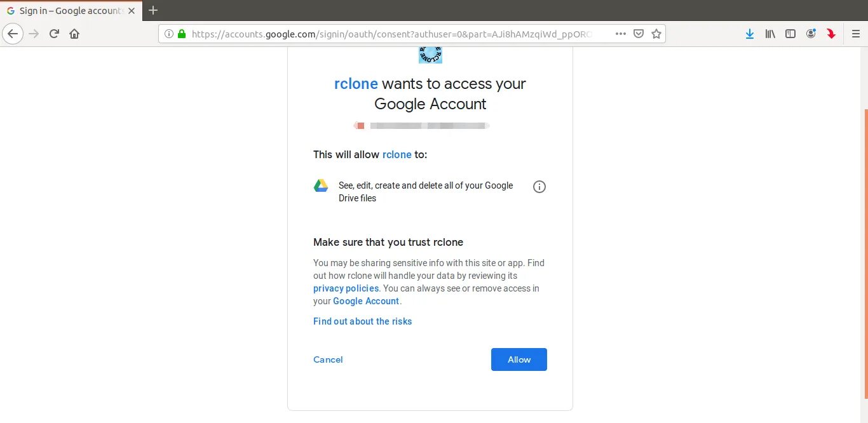The image size is (868, 423).
Task: Open page actions three-dot menu
Action: pos(621,34)
